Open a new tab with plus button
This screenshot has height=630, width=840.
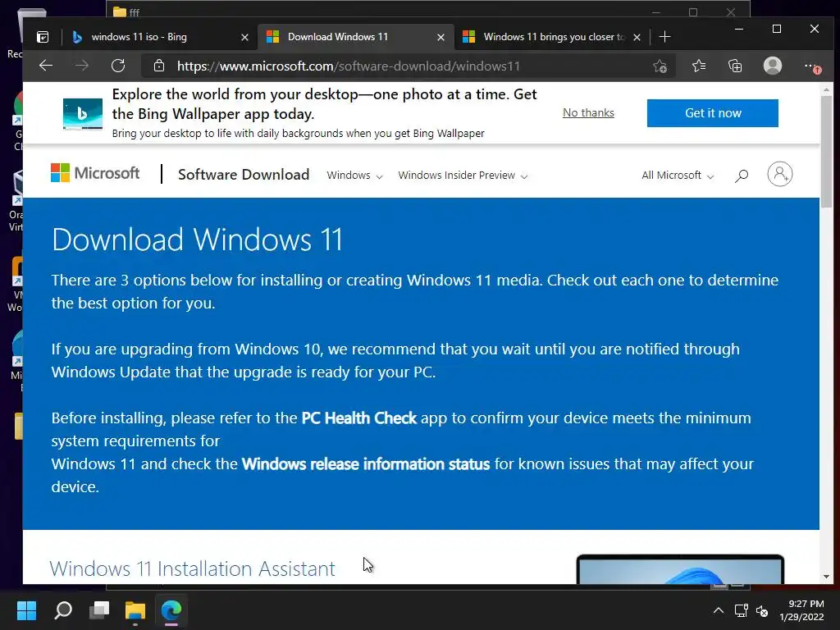tap(664, 36)
